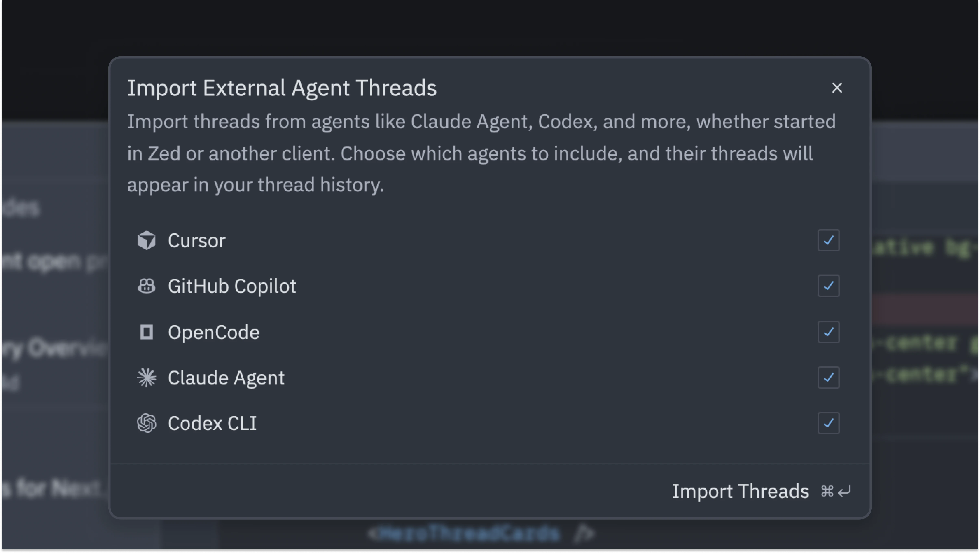Screen dimensions: 980x553
Task: Select the Cursor agent label
Action: (x=197, y=241)
